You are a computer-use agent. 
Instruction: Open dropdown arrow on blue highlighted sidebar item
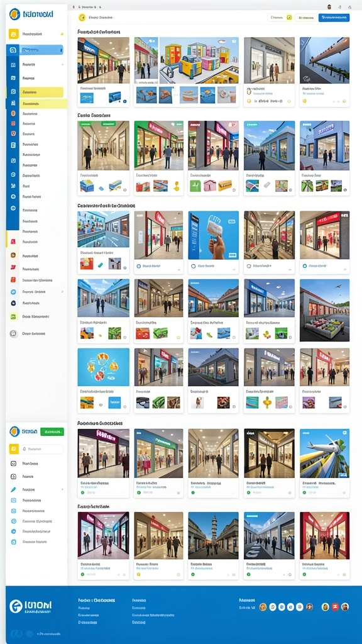[x=62, y=50]
